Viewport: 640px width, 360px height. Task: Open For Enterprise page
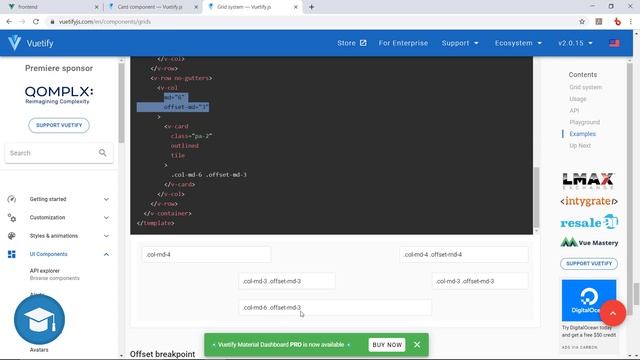(x=403, y=43)
